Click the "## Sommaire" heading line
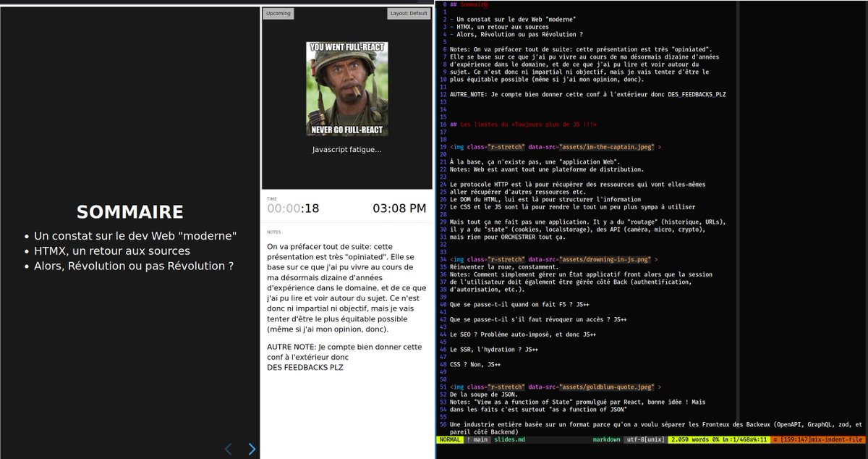This screenshot has width=868, height=459. [469, 4]
